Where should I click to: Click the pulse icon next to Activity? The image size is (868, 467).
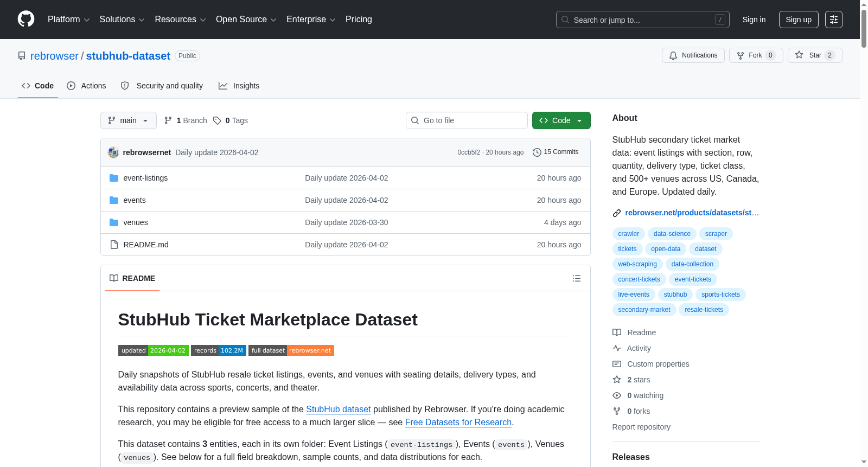click(x=617, y=348)
